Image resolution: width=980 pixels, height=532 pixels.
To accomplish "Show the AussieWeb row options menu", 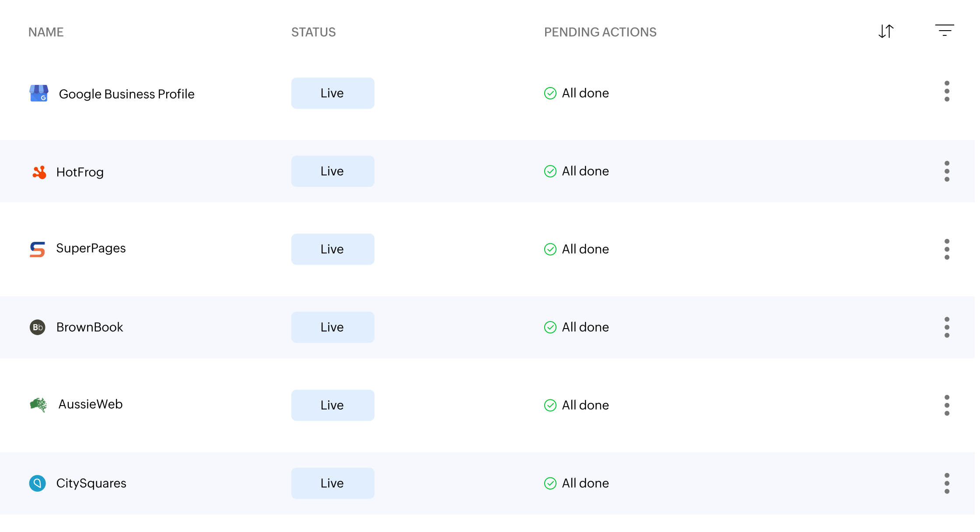I will pos(947,405).
